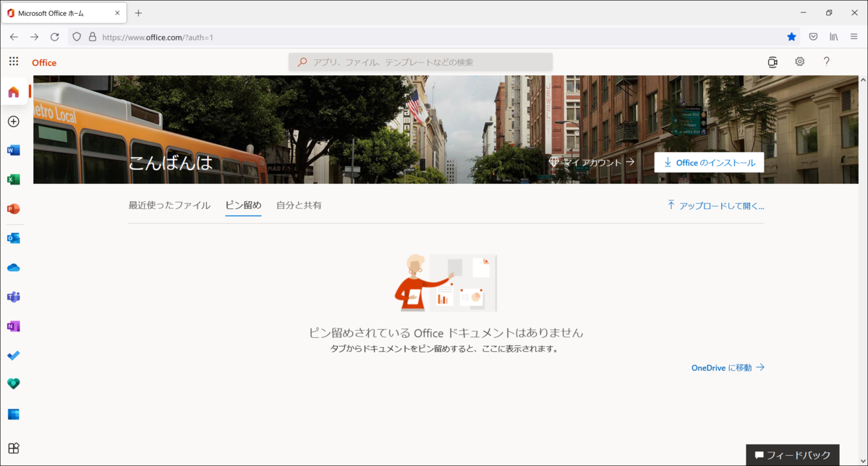Switch to the 最近使ったファイル tab
The width and height of the screenshot is (868, 466).
[x=169, y=205]
